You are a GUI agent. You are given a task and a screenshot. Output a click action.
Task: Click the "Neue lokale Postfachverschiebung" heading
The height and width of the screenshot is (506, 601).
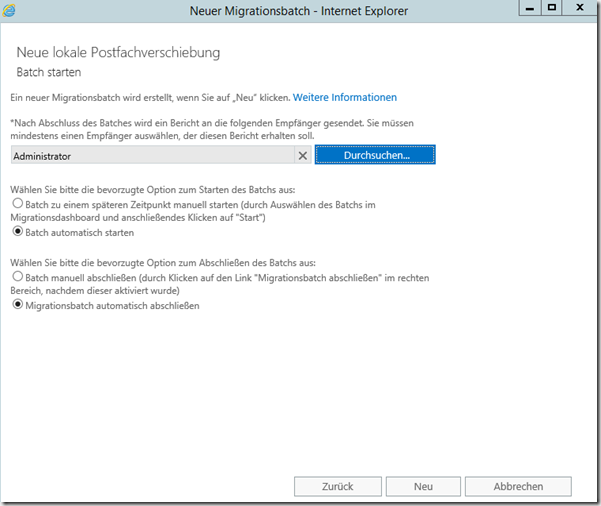118,52
